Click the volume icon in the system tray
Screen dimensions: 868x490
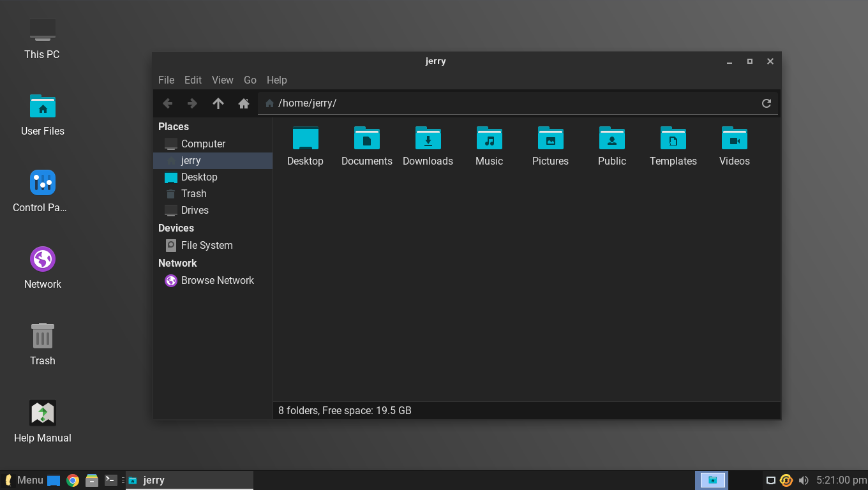pos(803,480)
